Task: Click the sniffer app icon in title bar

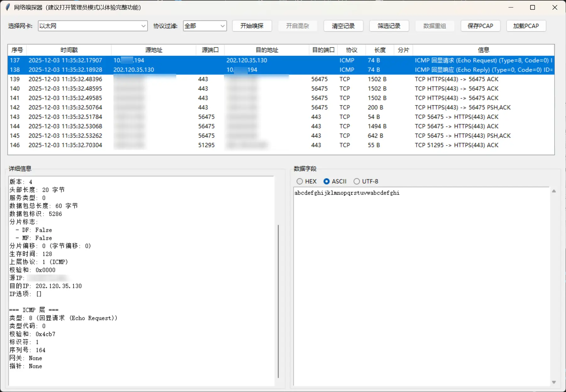Action: (8, 7)
